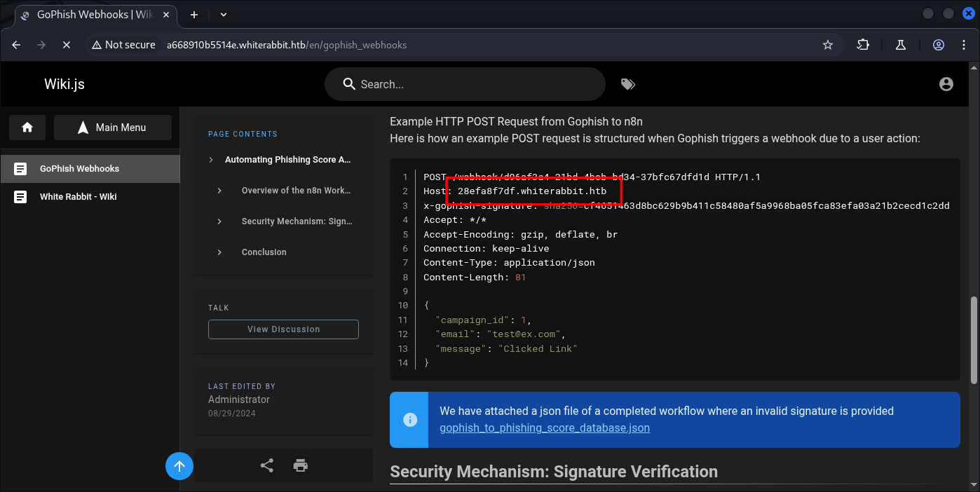The width and height of the screenshot is (980, 492).
Task: Expand the Conclusion contents entry
Action: click(x=219, y=252)
